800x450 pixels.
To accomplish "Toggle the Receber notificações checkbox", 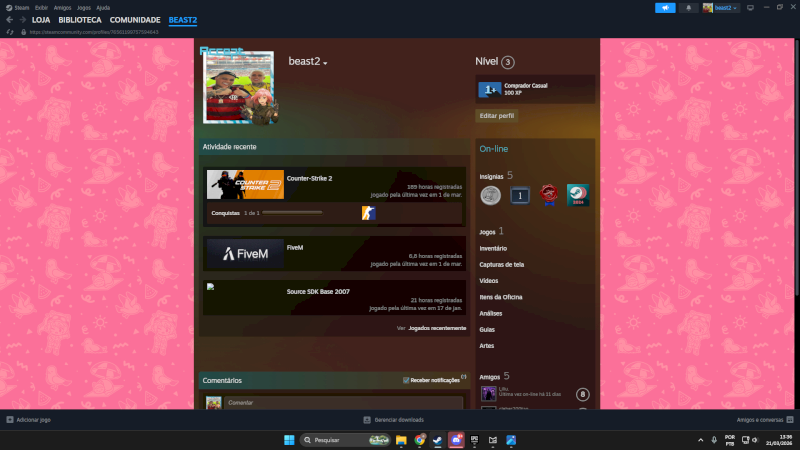I will [x=406, y=380].
